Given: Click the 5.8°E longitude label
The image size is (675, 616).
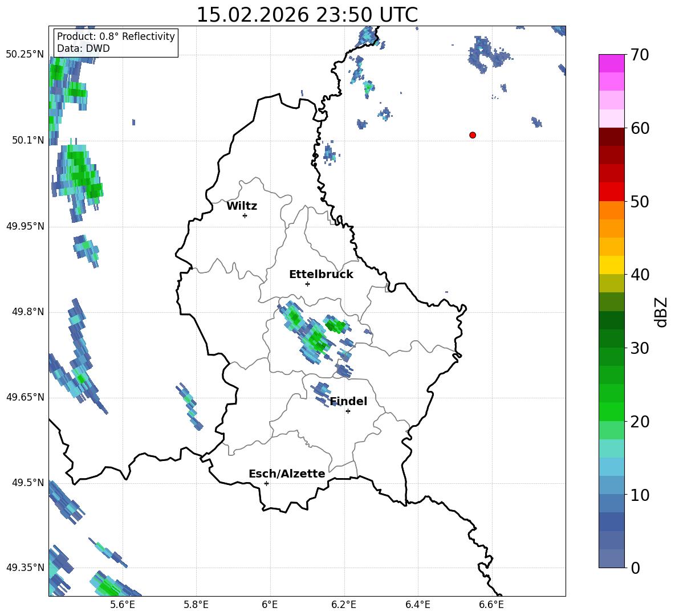Looking at the screenshot, I should tap(196, 605).
